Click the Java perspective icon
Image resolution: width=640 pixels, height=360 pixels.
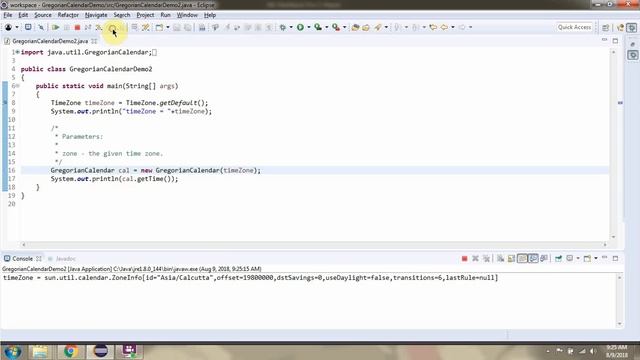(x=620, y=27)
